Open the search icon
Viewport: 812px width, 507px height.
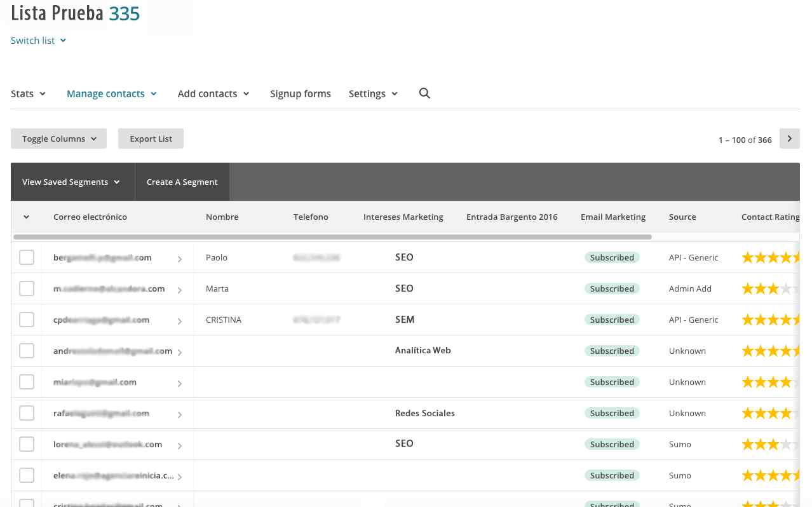pyautogui.click(x=424, y=93)
